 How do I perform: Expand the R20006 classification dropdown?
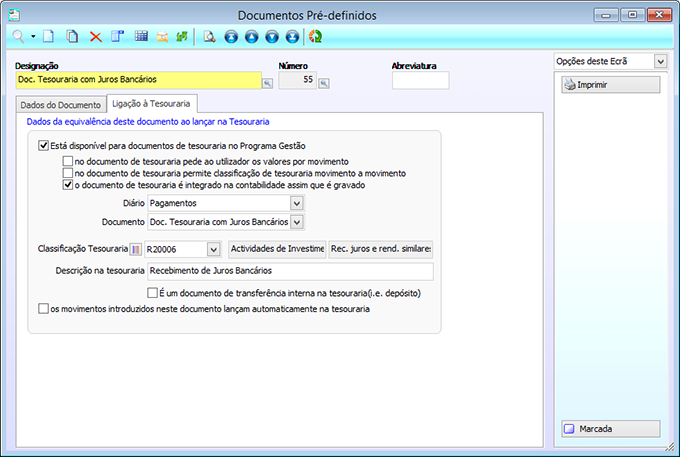213,249
